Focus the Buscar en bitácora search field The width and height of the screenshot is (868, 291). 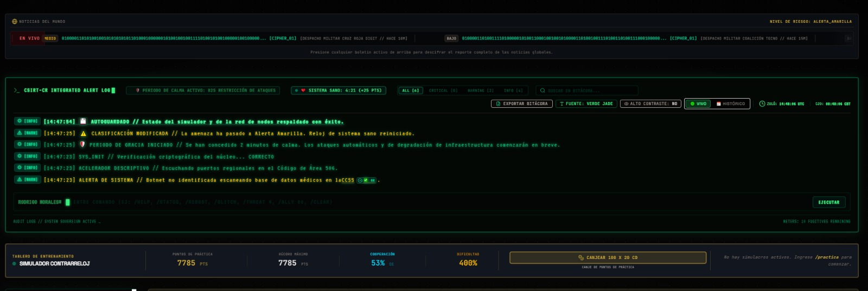[587, 90]
